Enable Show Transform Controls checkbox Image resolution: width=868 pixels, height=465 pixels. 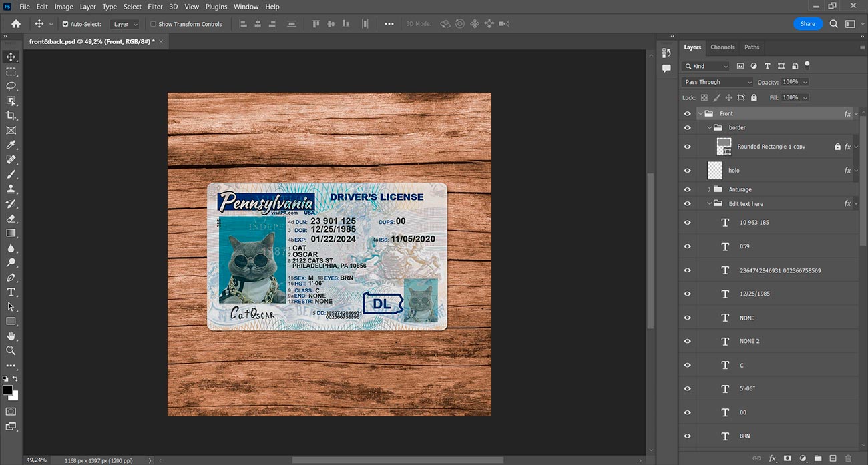pyautogui.click(x=153, y=24)
